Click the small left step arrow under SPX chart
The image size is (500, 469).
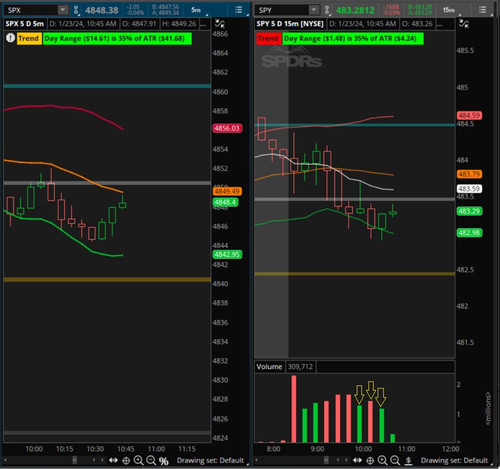point(94,460)
